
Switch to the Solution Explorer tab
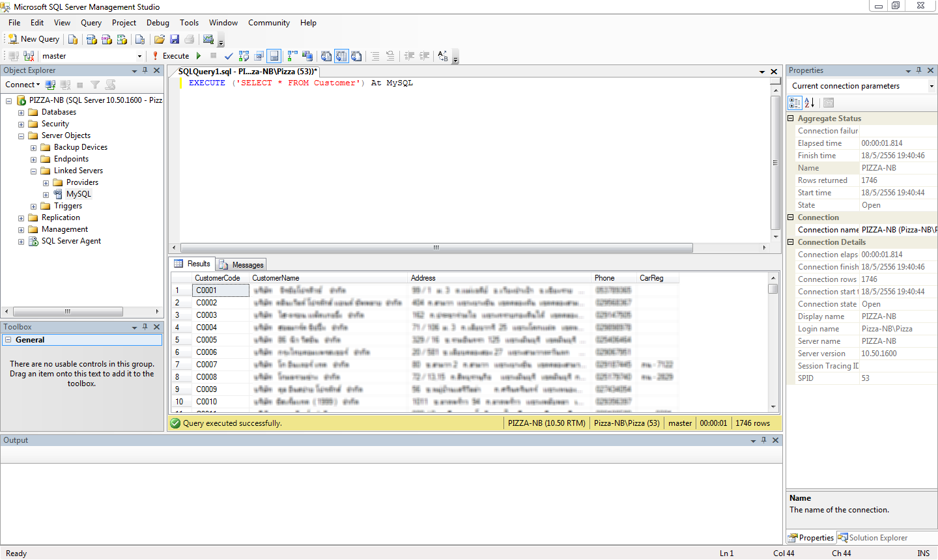(x=873, y=538)
